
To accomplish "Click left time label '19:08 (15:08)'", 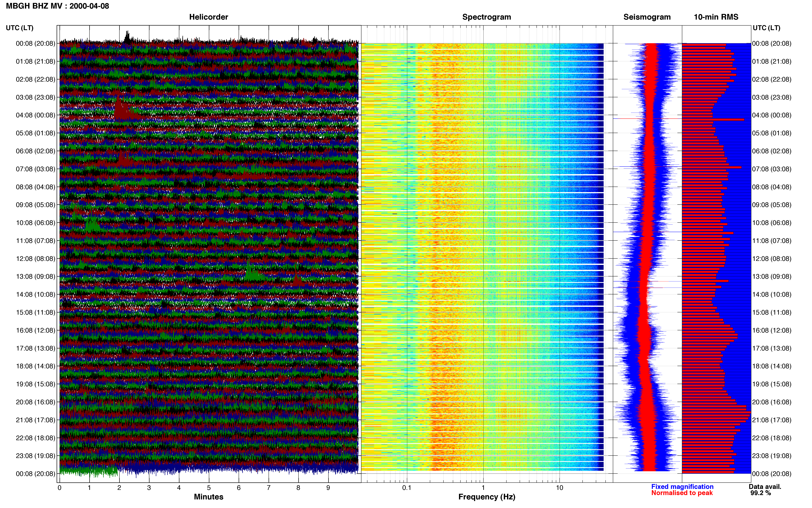I will (x=36, y=384).
